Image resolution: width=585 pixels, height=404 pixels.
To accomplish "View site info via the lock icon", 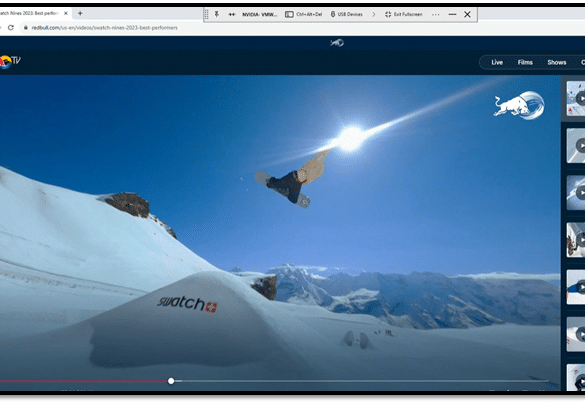I will pyautogui.click(x=26, y=28).
